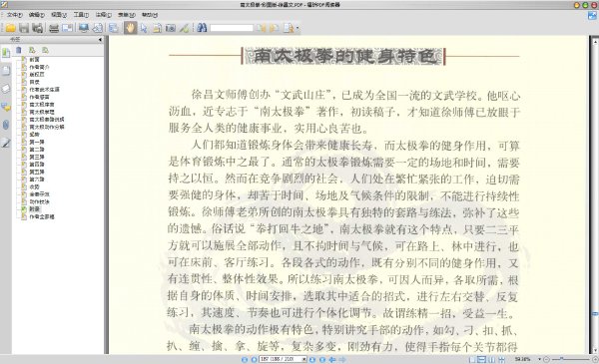Show the Signatures pen panel

[6, 143]
